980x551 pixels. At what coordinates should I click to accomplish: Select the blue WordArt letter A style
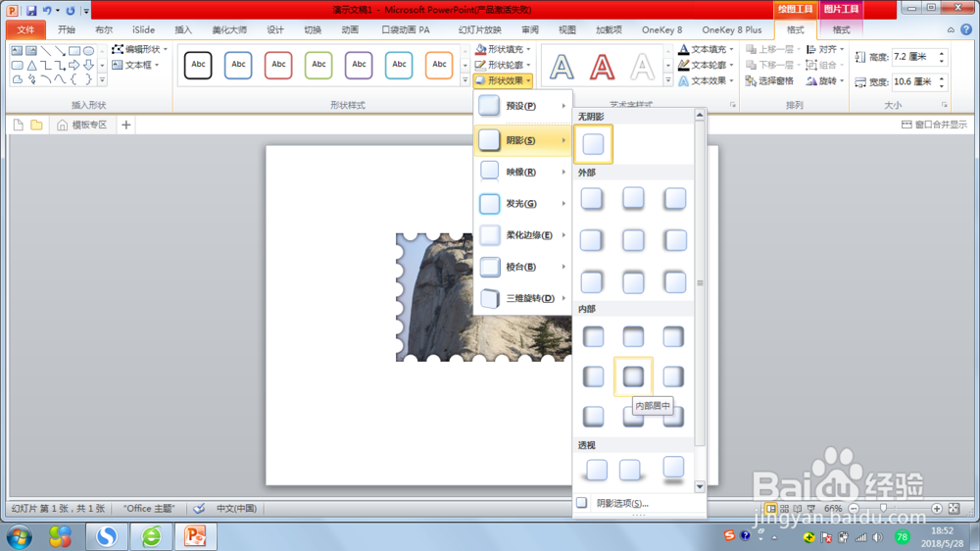pos(562,67)
